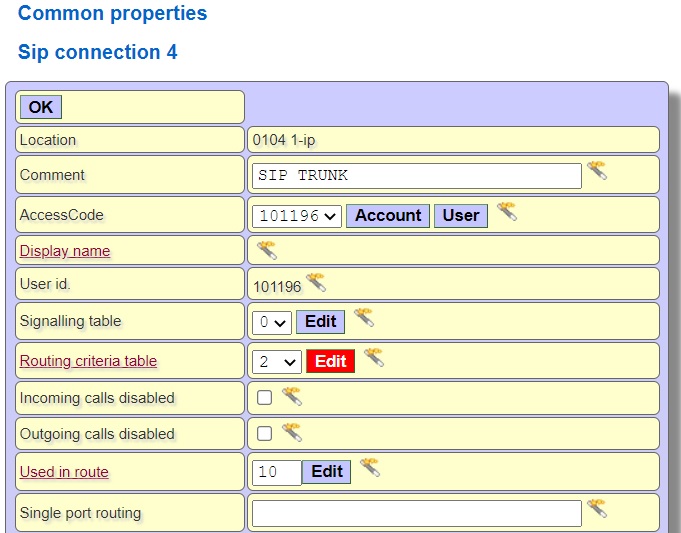Click the wand icon beside Outgoing calls disabled
This screenshot has height=533, width=681.
pos(292,432)
